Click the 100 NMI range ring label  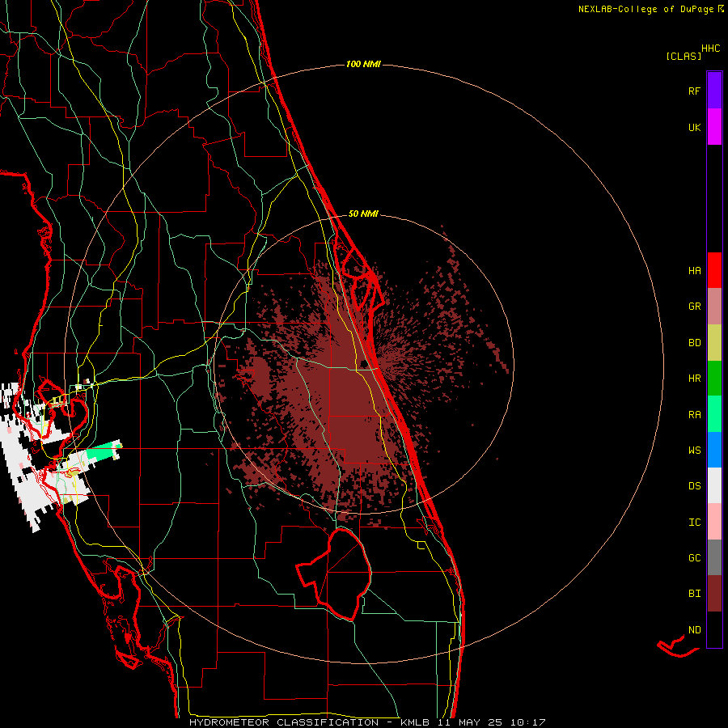point(363,64)
